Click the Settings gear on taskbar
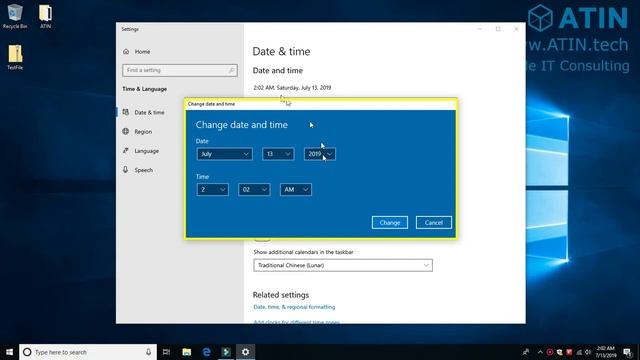Screen dimensions: 640x360 click(x=245, y=352)
